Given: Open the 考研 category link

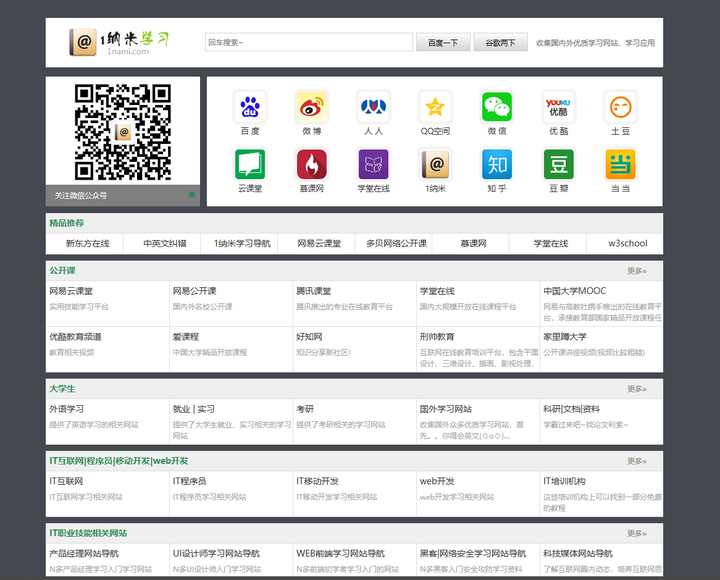Looking at the screenshot, I should [305, 409].
